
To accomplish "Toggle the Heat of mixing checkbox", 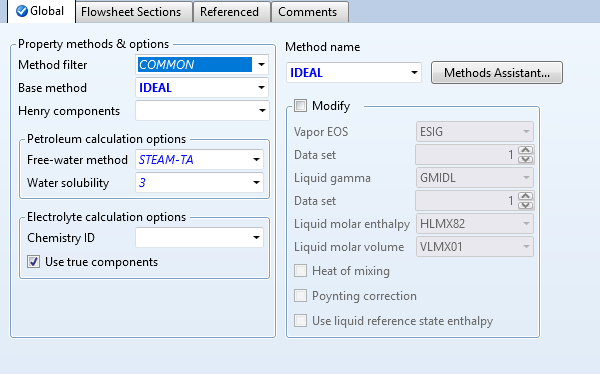I will point(300,271).
